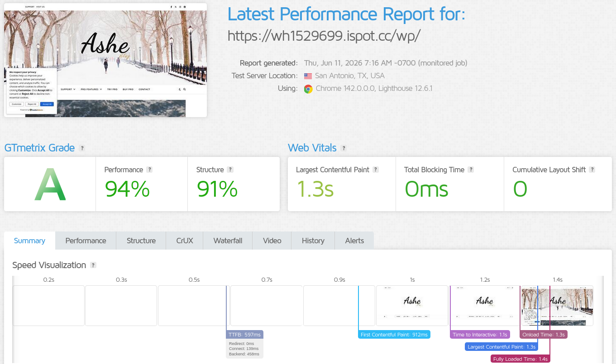Click the 0ms Total Blocking Time value
Viewport: 616px width, 364px height.
(426, 189)
